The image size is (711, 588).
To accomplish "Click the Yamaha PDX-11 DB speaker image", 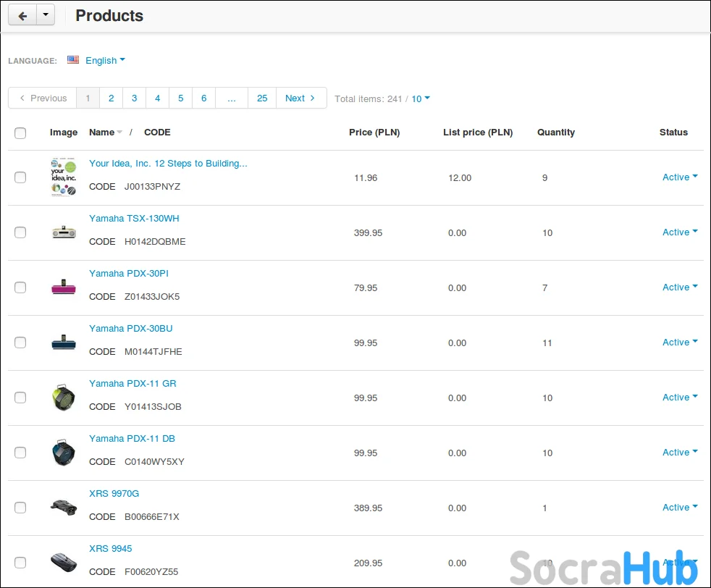I will coord(63,453).
